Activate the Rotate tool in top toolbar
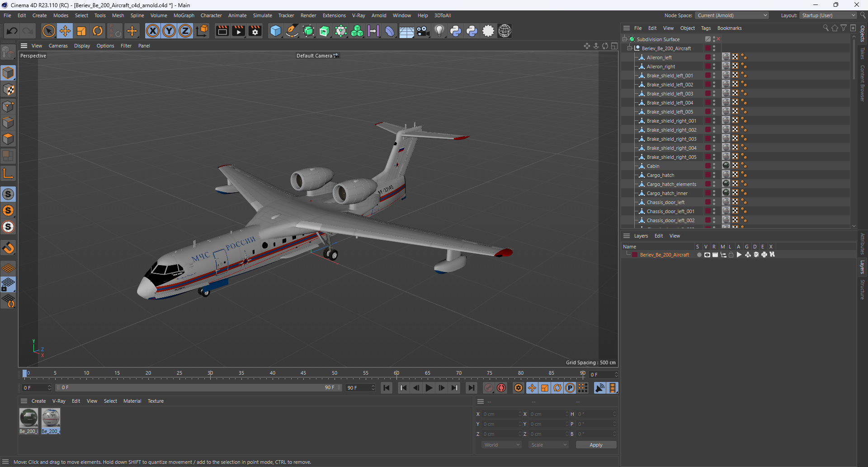Screen dimensions: 868x467 (x=98, y=31)
